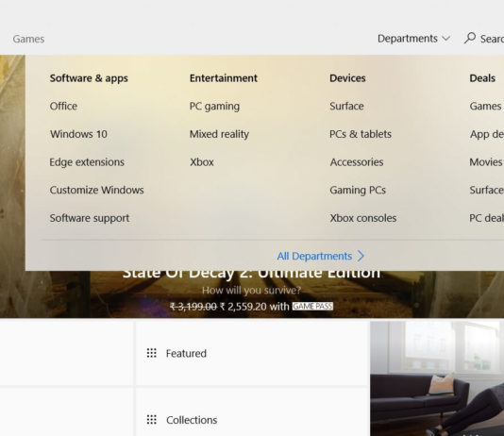Screen dimensions: 504x436
Task: Select Xbox under Entertainment
Action: tap(202, 162)
